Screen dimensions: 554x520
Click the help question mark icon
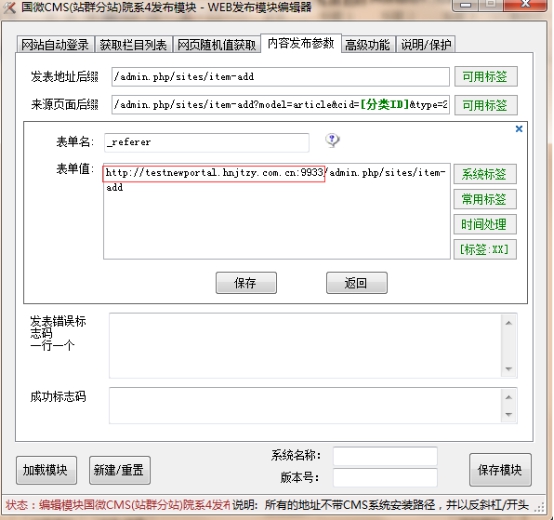point(332,140)
